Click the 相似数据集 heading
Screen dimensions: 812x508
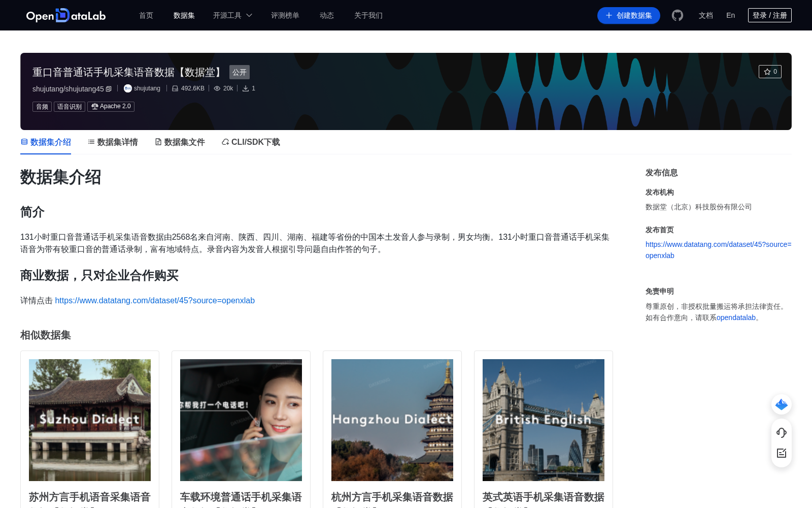click(x=46, y=335)
